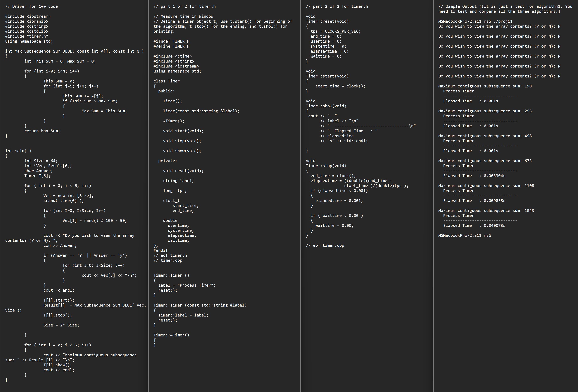Click the '// eof timer.cpp' comment
Viewport: 578px width, 392px height.
pos(325,245)
